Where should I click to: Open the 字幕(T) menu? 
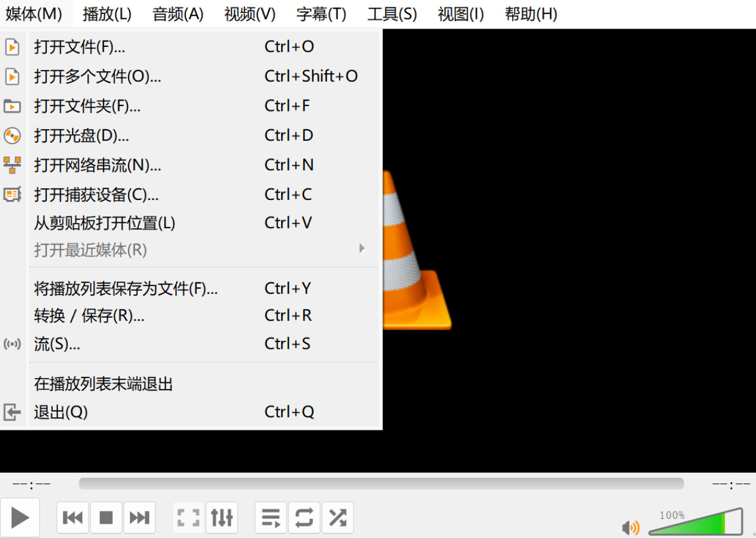[321, 14]
